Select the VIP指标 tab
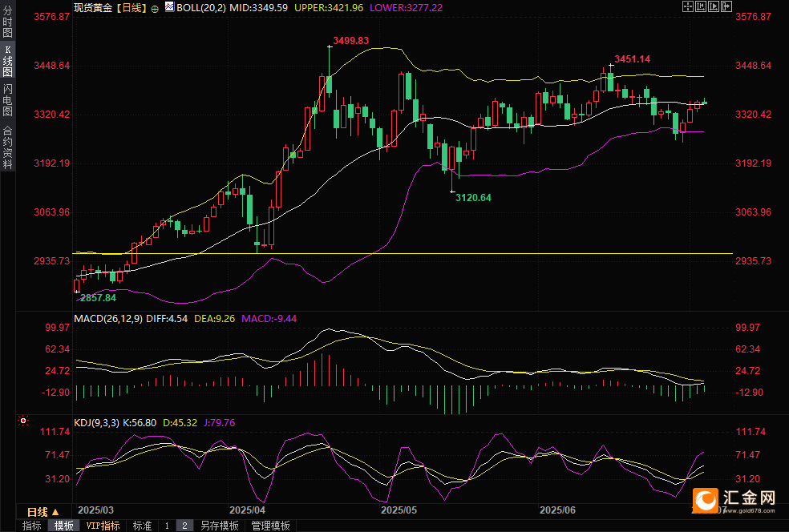The width and height of the screenshot is (789, 532). pos(103,526)
